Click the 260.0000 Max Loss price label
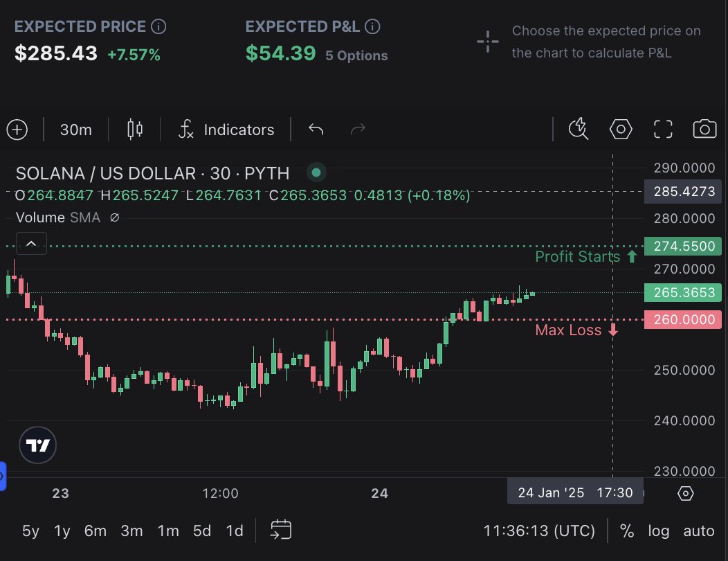 [683, 320]
